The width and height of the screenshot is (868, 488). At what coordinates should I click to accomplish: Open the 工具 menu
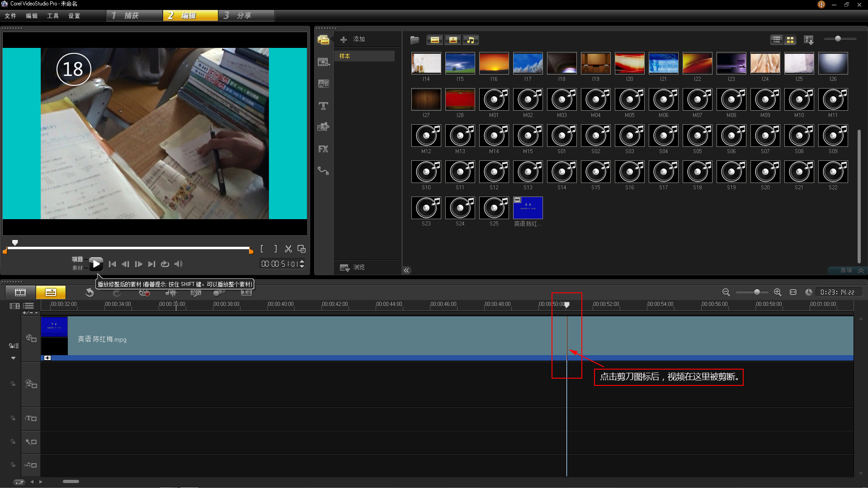(x=53, y=16)
